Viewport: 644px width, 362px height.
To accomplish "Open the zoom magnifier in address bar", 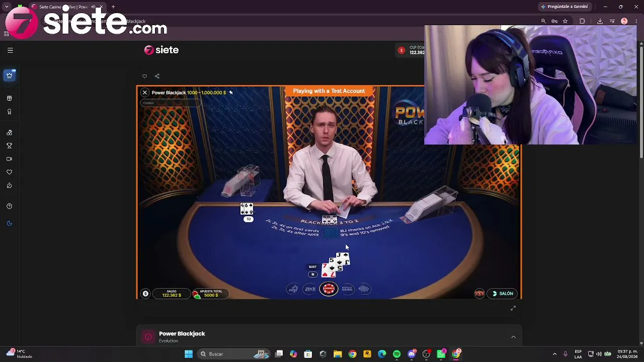I will [543, 21].
